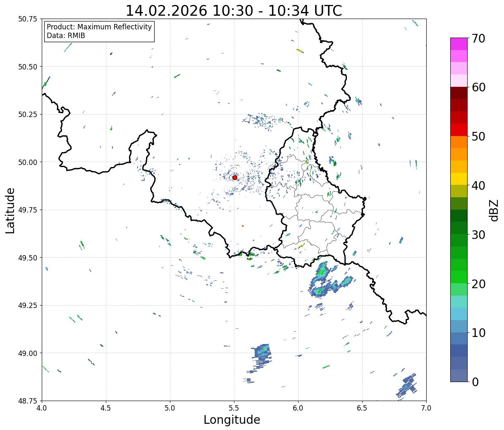504x430 pixels.
Task: Click the longitude tick label "6.0"
Action: 298,408
